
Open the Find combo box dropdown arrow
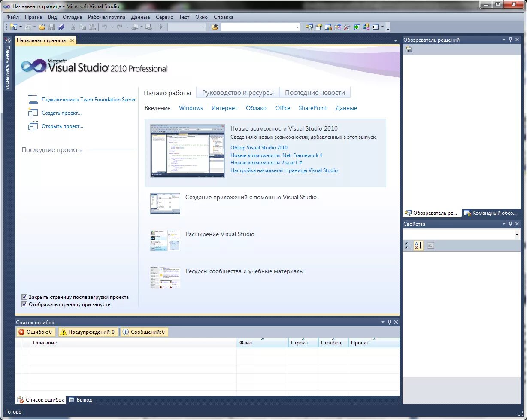[x=297, y=27]
